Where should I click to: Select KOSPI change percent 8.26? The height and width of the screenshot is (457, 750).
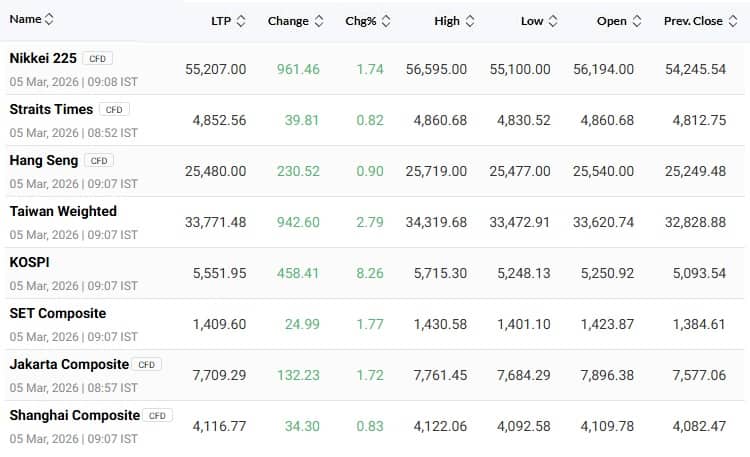(370, 273)
